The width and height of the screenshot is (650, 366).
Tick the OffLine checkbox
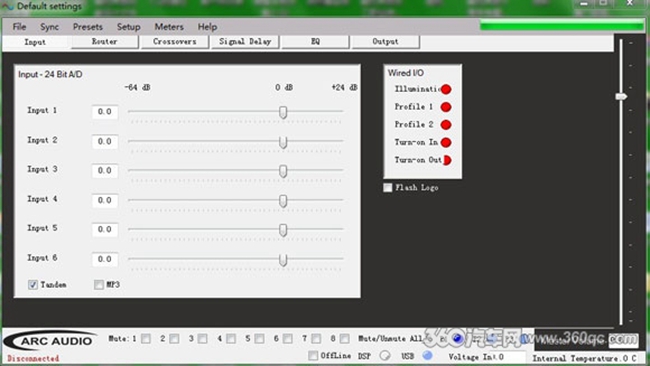coord(313,355)
